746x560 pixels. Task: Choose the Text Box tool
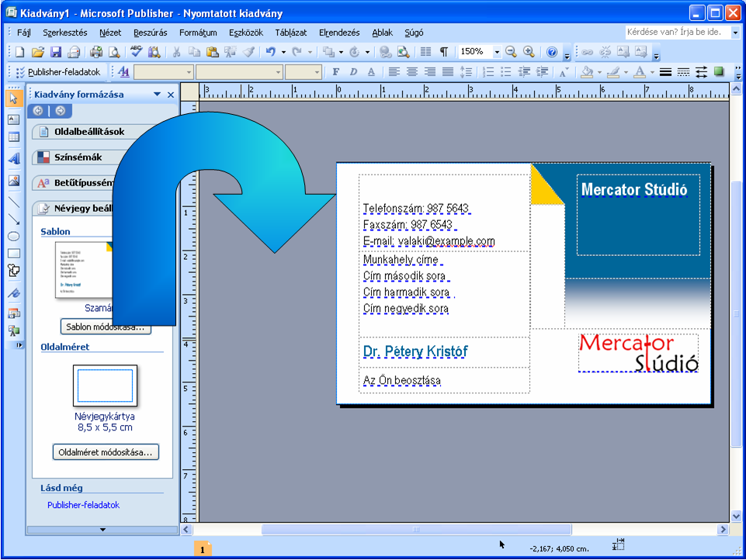[13, 119]
